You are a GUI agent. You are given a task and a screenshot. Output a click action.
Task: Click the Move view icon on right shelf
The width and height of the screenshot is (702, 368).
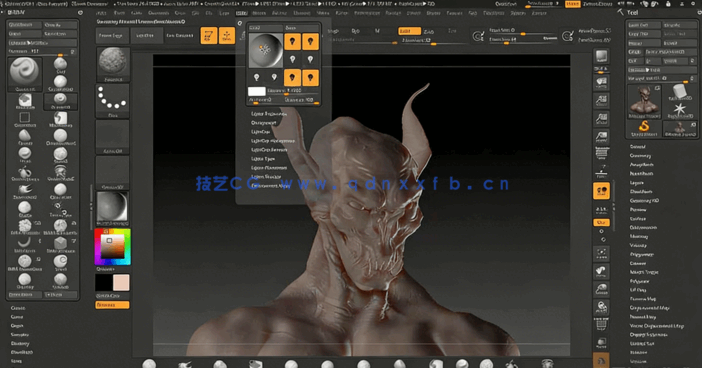[x=601, y=271]
